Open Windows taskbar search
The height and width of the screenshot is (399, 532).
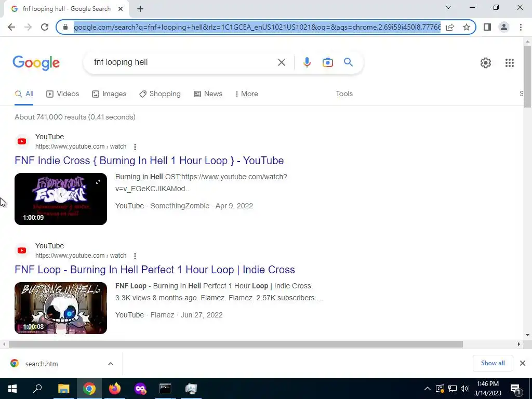pyautogui.click(x=37, y=389)
